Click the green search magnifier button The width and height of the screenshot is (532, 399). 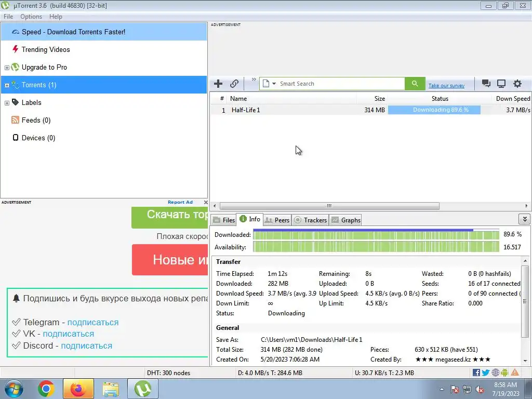pos(415,84)
